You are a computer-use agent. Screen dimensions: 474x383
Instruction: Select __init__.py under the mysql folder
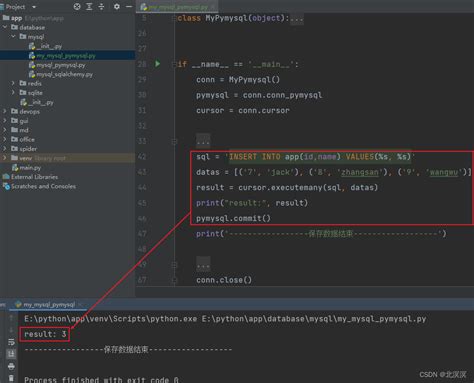[49, 46]
